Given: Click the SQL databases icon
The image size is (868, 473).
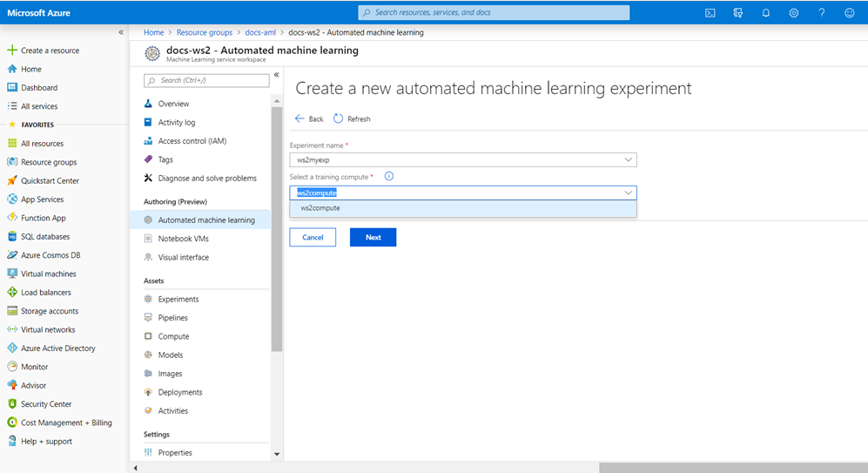Looking at the screenshot, I should (12, 237).
